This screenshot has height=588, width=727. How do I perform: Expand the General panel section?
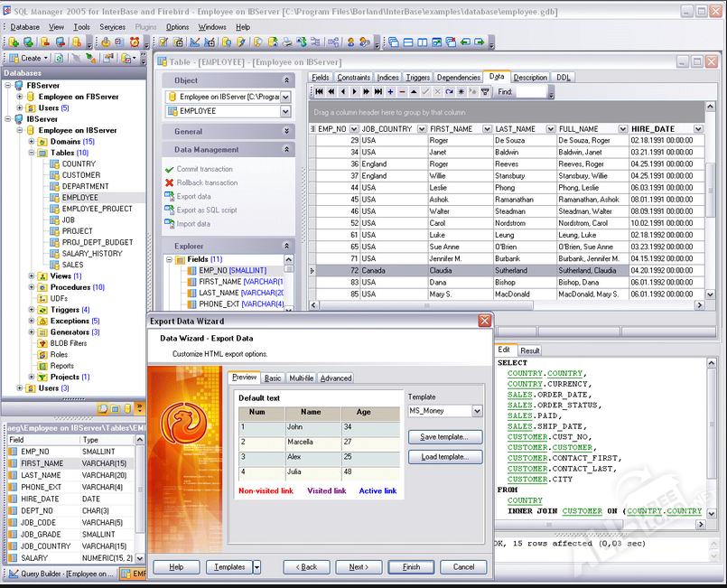pyautogui.click(x=287, y=132)
